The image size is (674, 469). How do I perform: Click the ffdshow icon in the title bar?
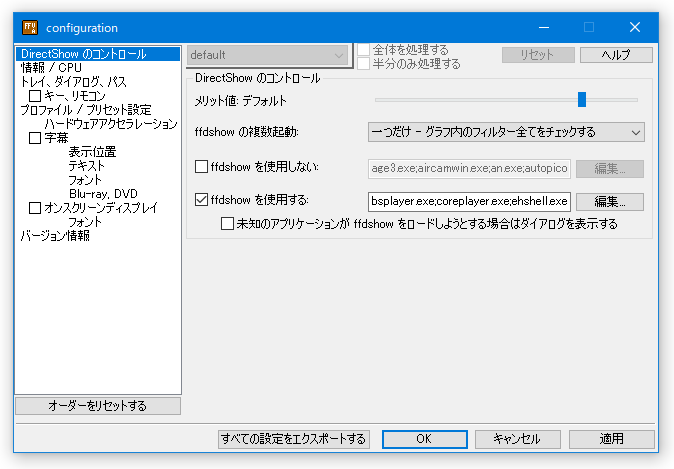pyautogui.click(x=30, y=28)
